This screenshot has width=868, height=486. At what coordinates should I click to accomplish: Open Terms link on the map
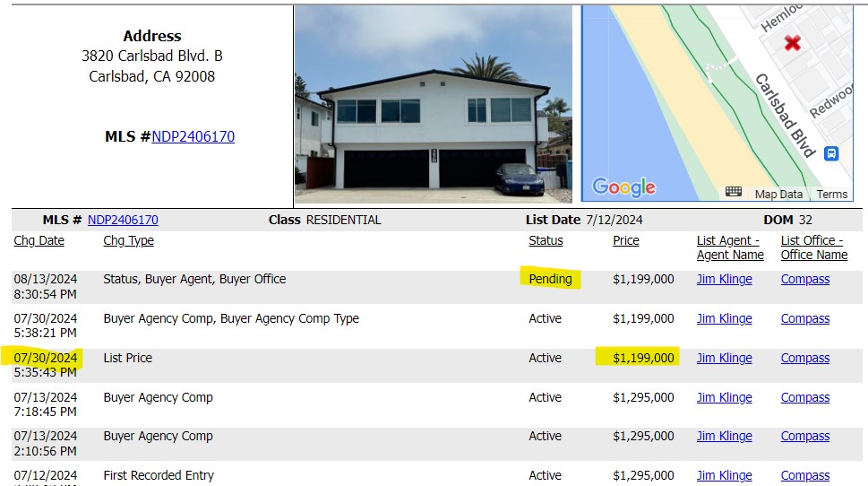tap(831, 194)
